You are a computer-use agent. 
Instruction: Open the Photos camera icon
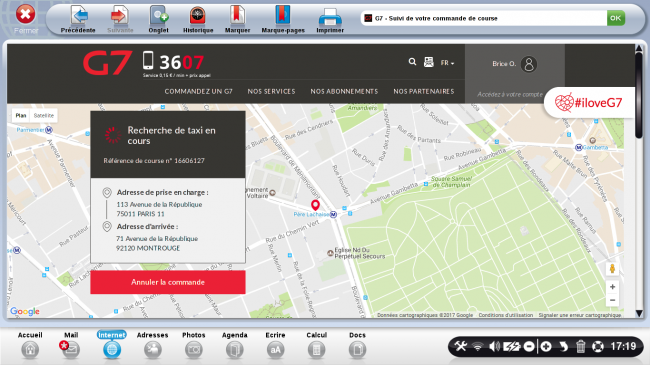194,350
